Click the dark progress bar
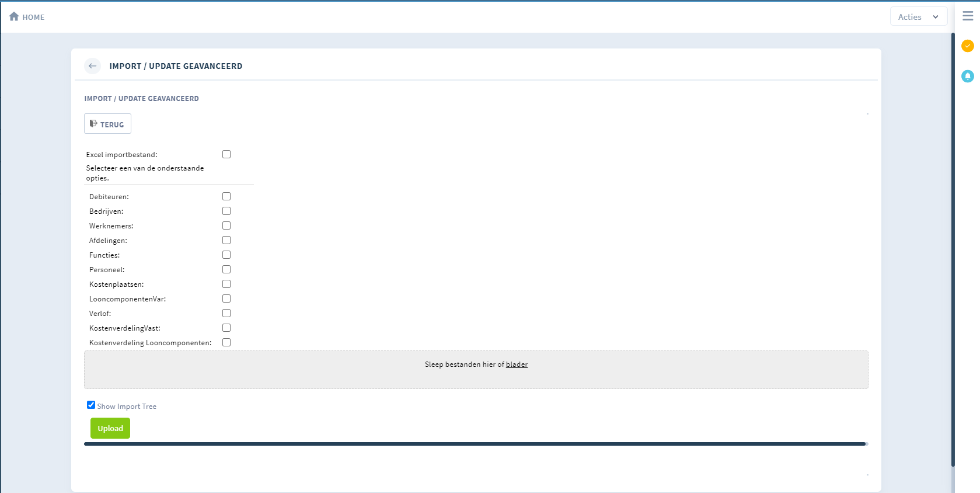The width and height of the screenshot is (980, 493). click(x=476, y=444)
